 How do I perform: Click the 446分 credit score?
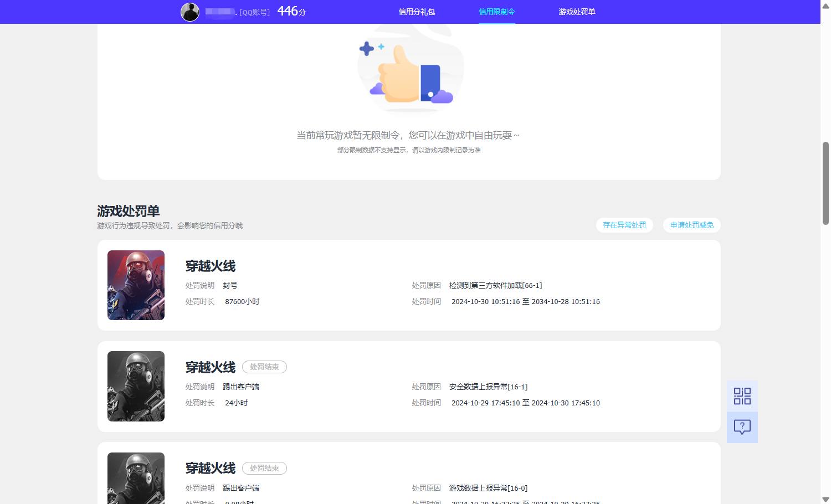[291, 11]
